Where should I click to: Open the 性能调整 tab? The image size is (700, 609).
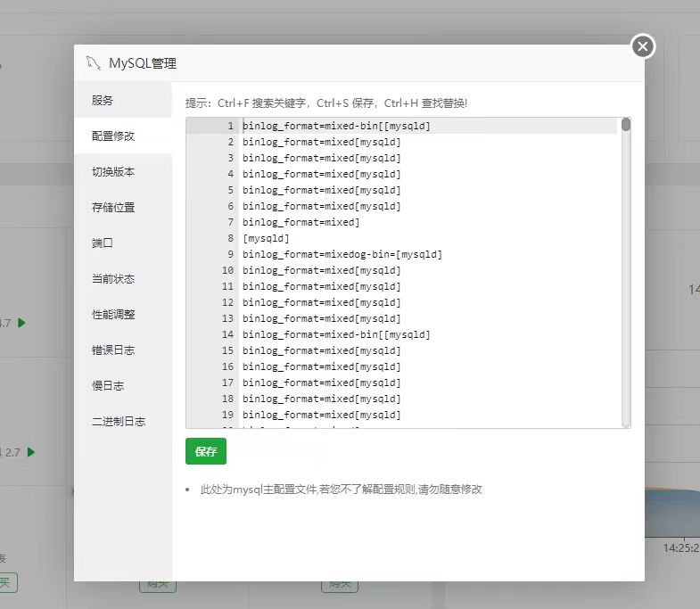123,315
